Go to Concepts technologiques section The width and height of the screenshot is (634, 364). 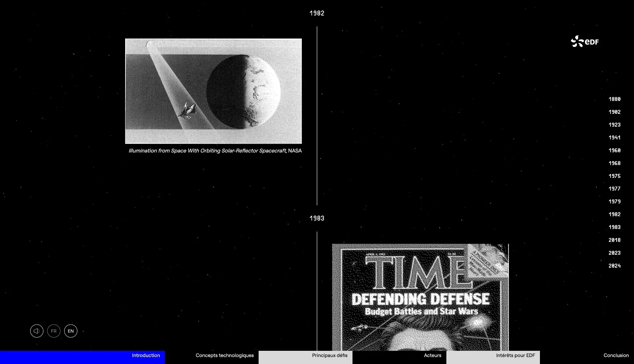225,356
